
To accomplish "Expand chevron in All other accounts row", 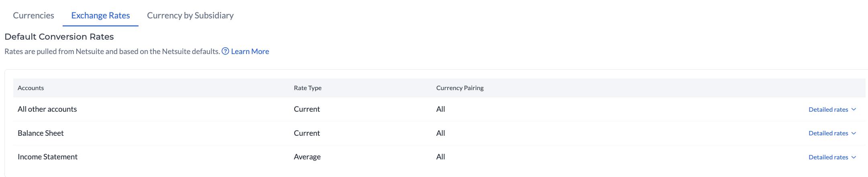I will pos(854,109).
